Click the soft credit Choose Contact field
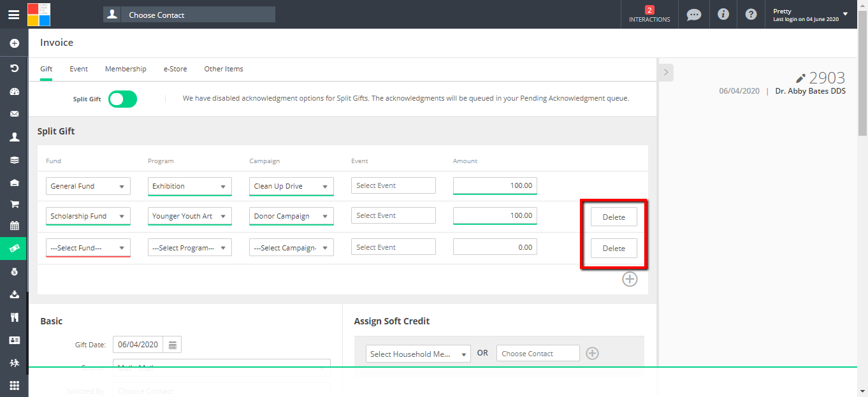The width and height of the screenshot is (868, 397). point(538,354)
